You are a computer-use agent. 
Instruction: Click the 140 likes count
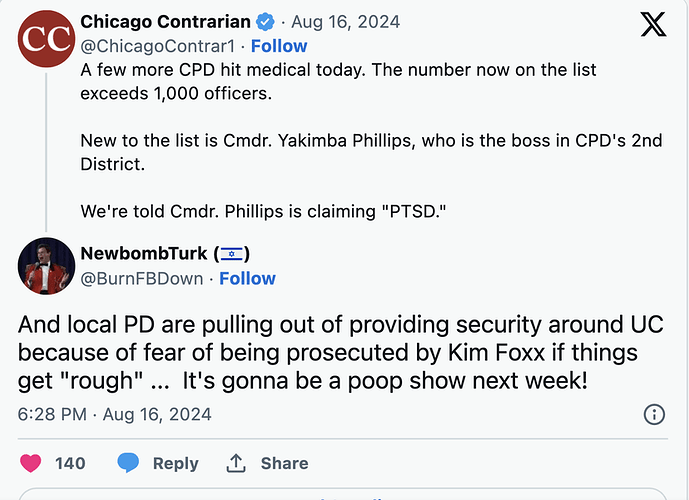coord(70,463)
